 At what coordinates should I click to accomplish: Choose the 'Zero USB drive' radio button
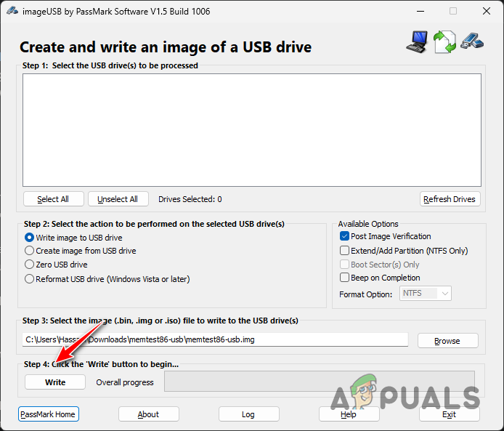pos(29,265)
